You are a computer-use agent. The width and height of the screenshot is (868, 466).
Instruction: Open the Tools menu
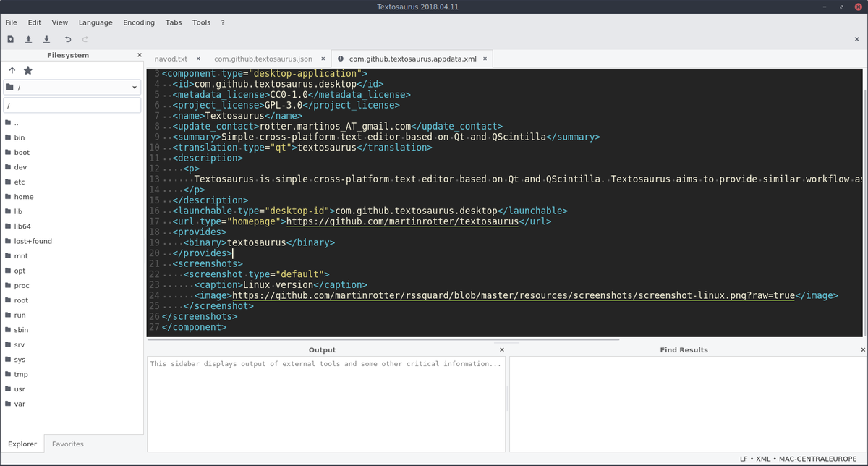click(x=201, y=22)
